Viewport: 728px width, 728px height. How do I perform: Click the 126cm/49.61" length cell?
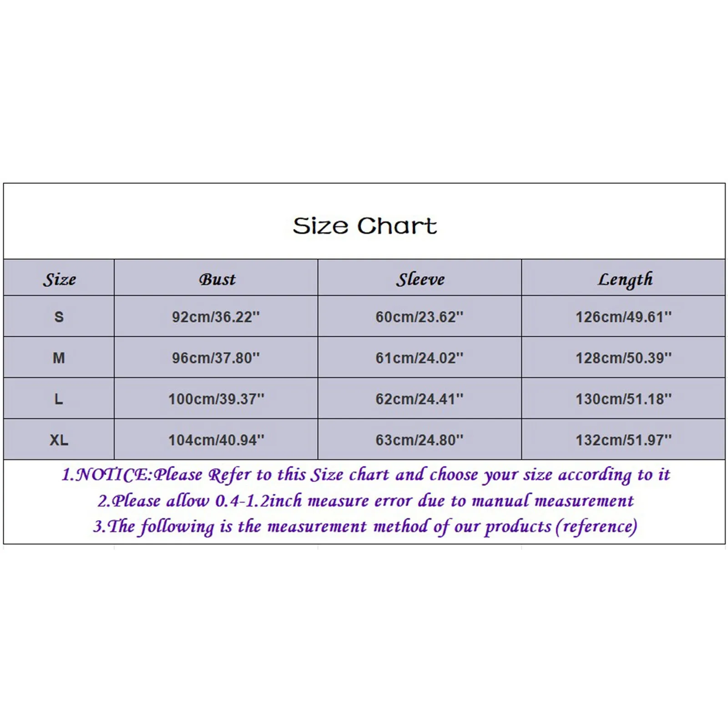point(623,317)
